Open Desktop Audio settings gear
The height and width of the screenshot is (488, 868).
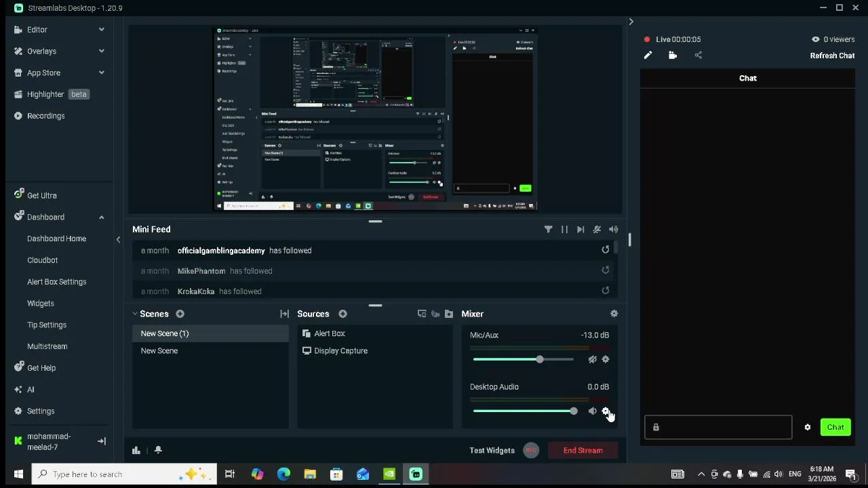pos(606,411)
